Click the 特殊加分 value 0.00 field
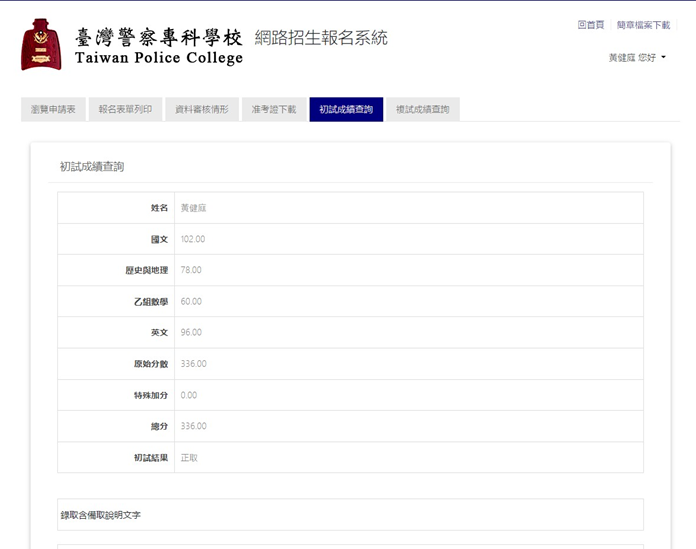 [408, 395]
